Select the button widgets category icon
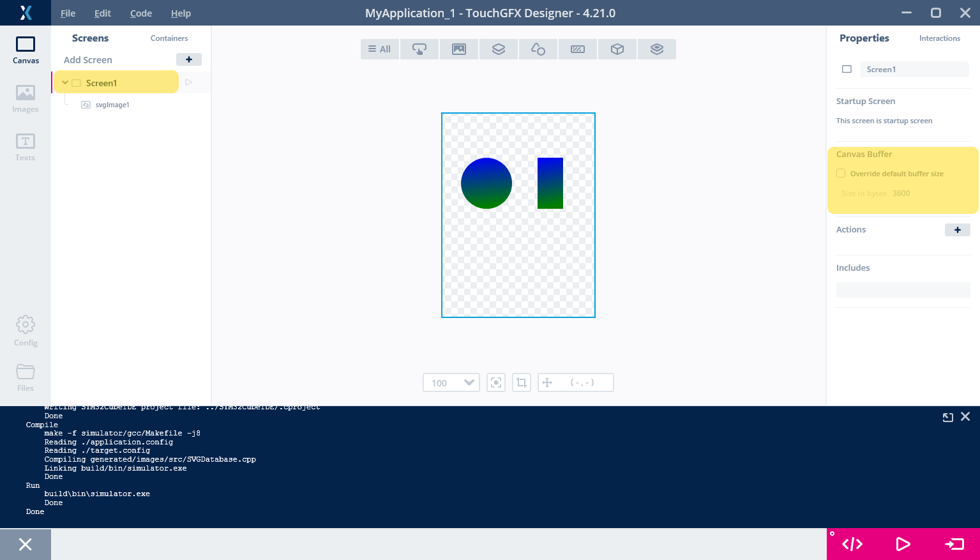The height and width of the screenshot is (560, 980). 419,49
